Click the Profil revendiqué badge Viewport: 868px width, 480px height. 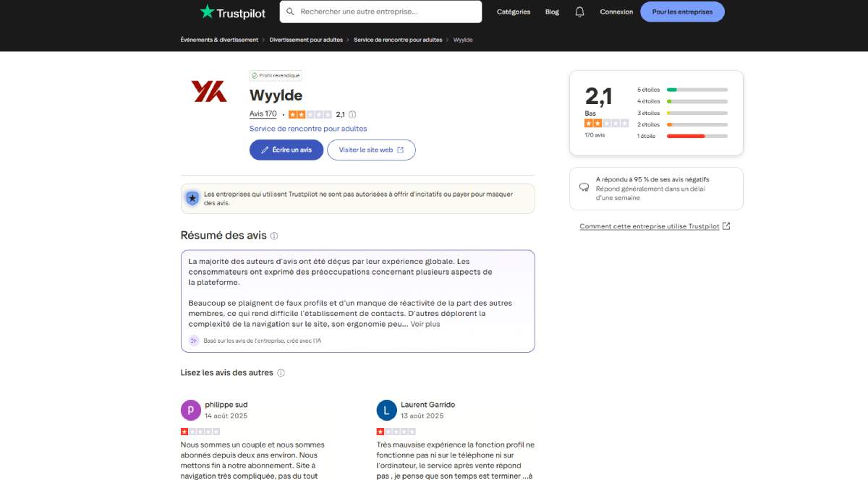pos(276,75)
